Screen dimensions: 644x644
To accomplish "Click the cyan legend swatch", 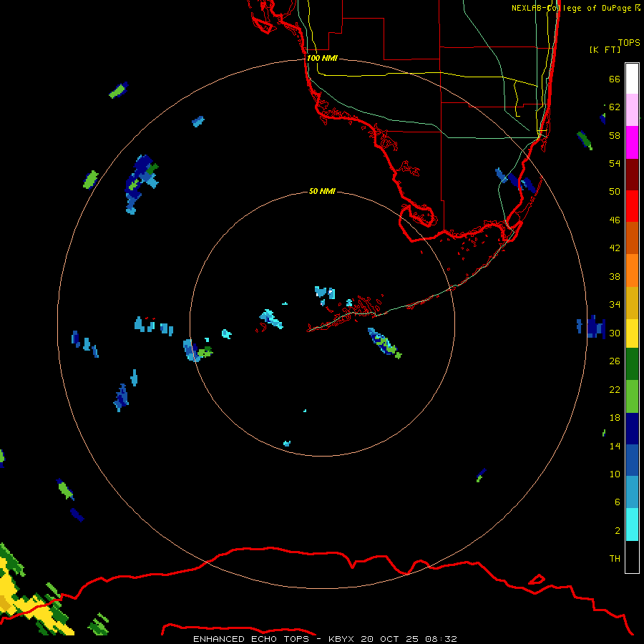I will click(632, 525).
